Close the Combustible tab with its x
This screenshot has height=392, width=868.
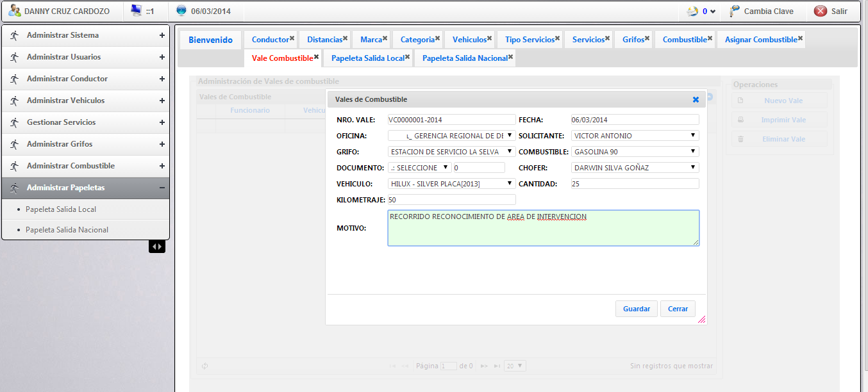point(710,38)
